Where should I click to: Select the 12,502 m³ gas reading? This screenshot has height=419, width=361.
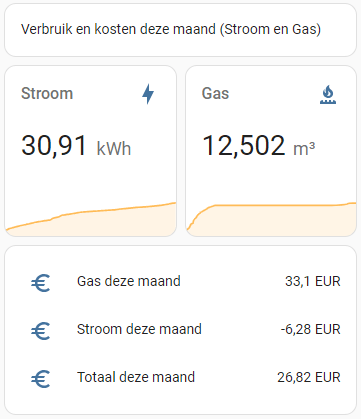259,146
